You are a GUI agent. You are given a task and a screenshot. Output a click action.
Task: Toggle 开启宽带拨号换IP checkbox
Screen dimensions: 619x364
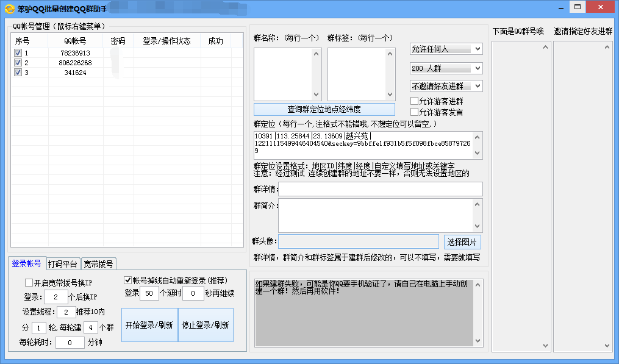pyautogui.click(x=29, y=283)
